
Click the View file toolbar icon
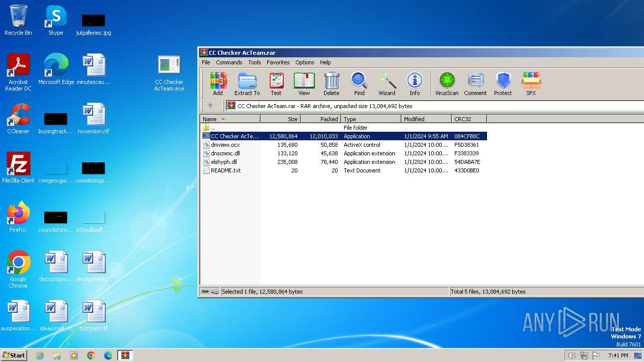[x=304, y=83]
